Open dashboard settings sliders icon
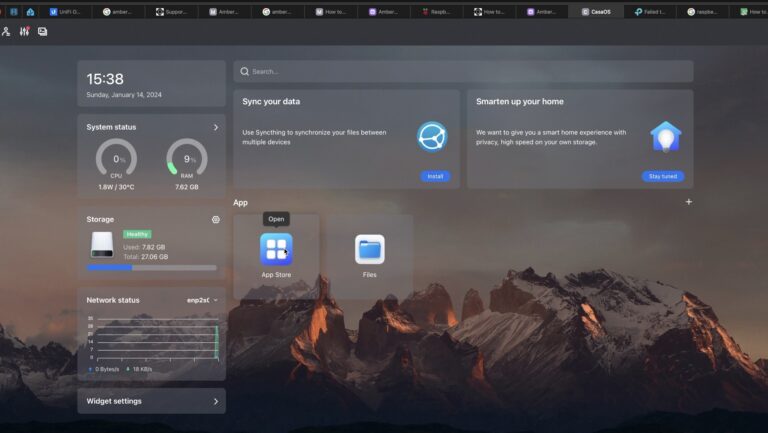This screenshot has height=433, width=768. (x=24, y=32)
